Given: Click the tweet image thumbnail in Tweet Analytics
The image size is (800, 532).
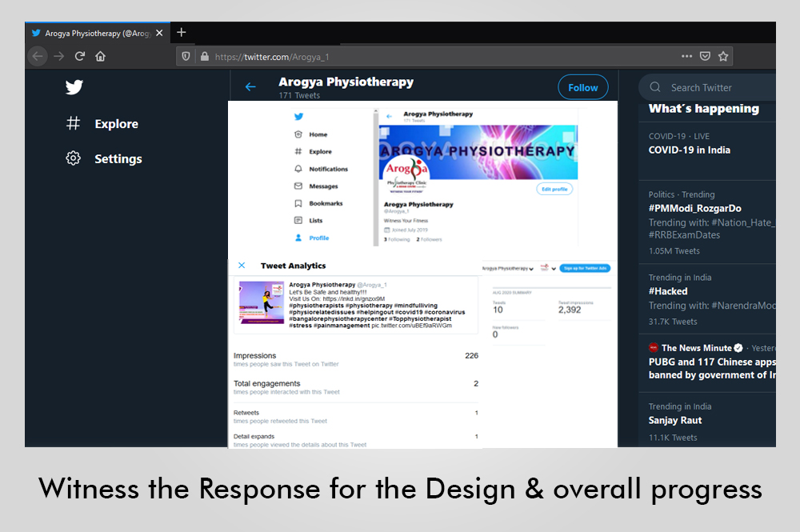Looking at the screenshot, I should pyautogui.click(x=262, y=302).
